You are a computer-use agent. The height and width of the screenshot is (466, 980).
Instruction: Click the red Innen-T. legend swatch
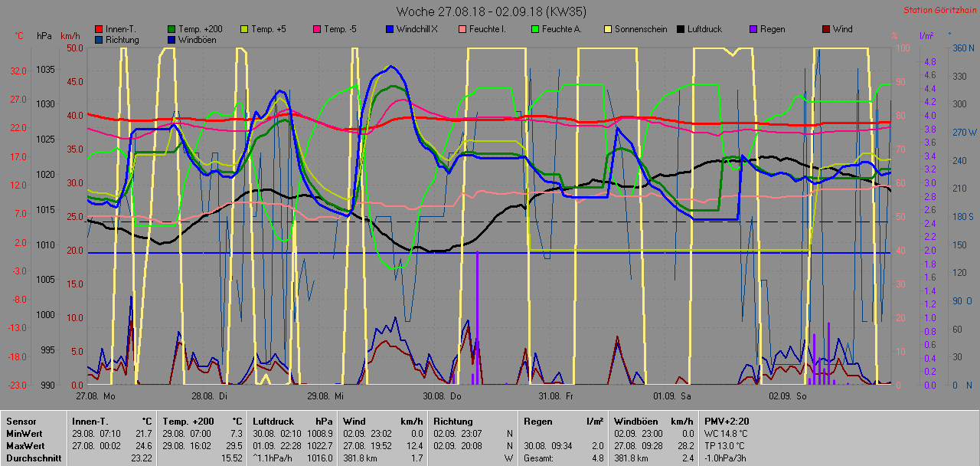point(99,29)
